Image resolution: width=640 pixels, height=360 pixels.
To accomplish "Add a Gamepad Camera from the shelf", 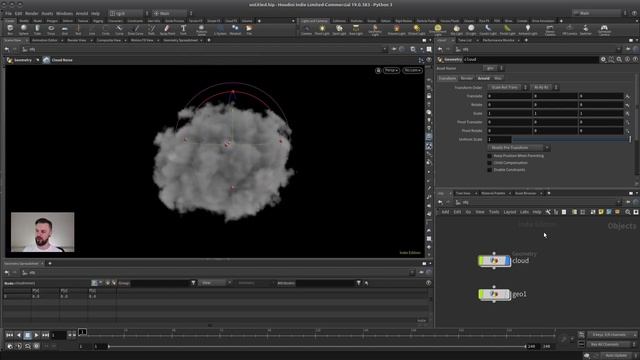I will coord(604,30).
